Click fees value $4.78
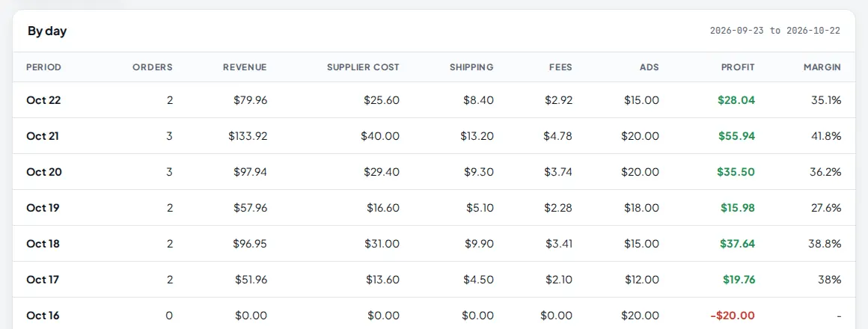This screenshot has width=868, height=329. 558,136
